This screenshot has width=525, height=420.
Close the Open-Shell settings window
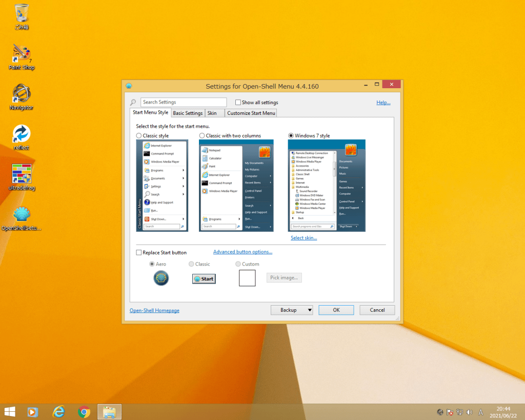tap(391, 85)
